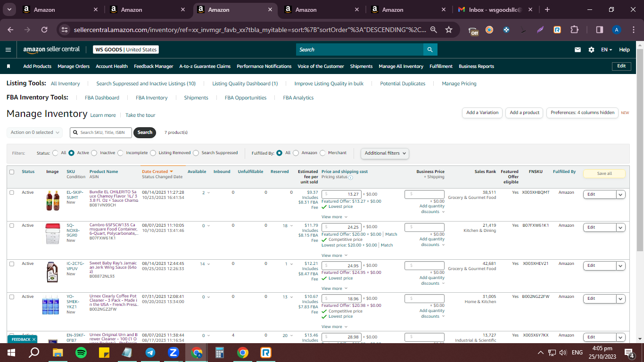The image size is (644, 362).
Task: Sort by Date Created column header
Action: pyautogui.click(x=157, y=172)
